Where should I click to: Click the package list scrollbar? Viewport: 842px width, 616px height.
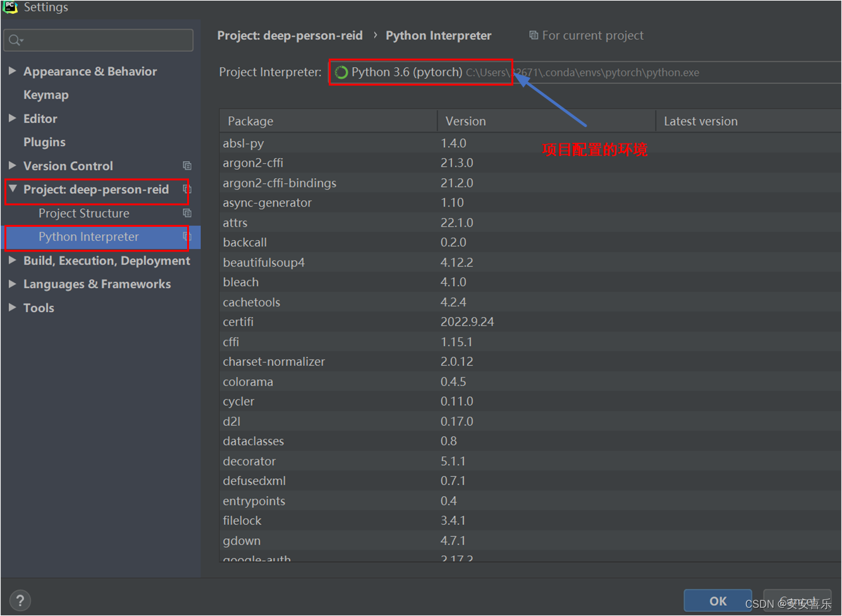[x=838, y=190]
